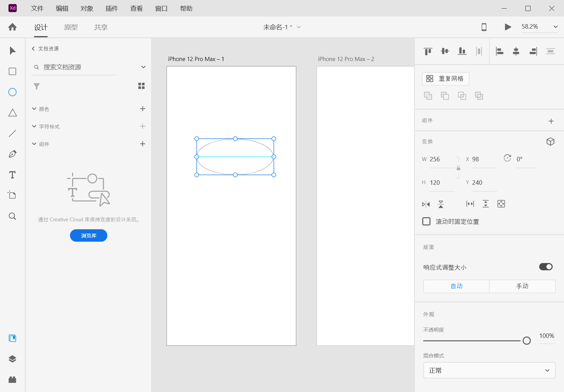The width and height of the screenshot is (564, 392).
Task: Collapse the 颜色 section
Action: (33, 109)
